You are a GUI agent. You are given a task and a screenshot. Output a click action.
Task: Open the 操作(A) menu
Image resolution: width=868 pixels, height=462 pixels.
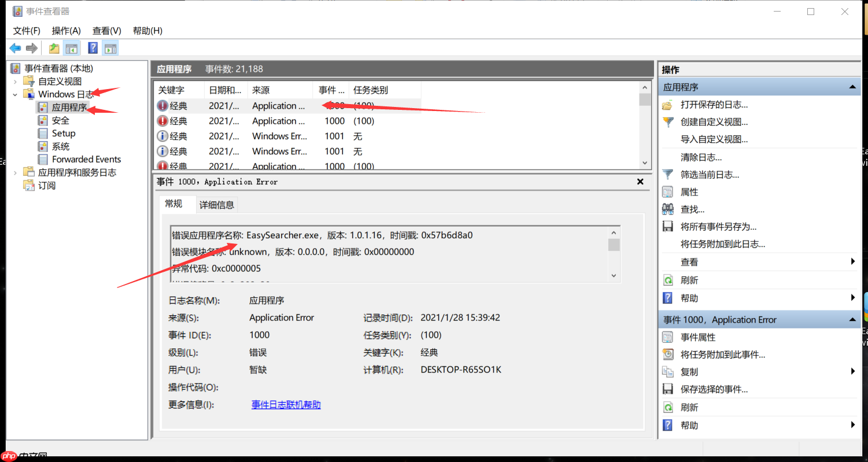coord(67,31)
